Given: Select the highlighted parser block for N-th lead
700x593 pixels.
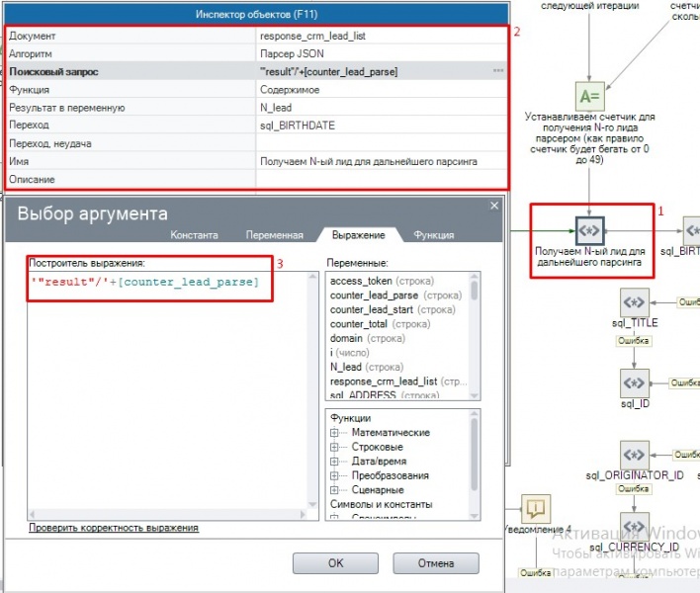Looking at the screenshot, I should click(x=589, y=230).
